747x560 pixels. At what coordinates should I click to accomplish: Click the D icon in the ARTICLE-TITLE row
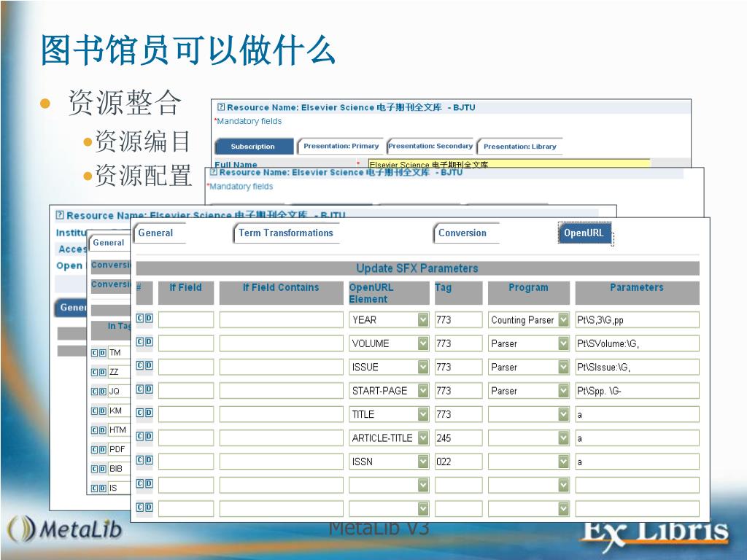(x=149, y=436)
